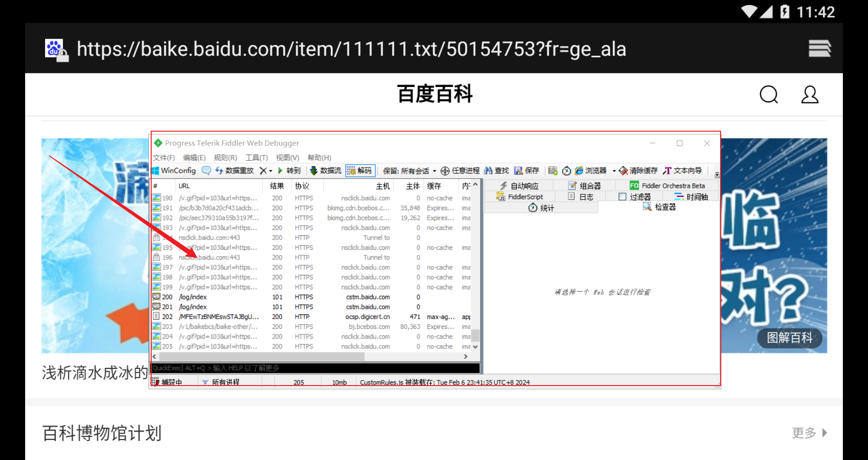Click the 查找 binoculars find button
The image size is (868, 460).
(496, 171)
